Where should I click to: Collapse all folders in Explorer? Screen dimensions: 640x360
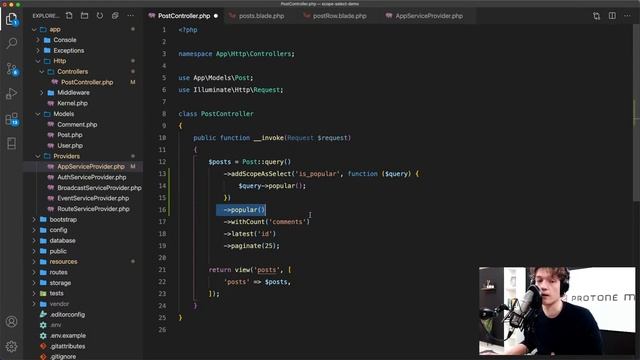pos(115,16)
